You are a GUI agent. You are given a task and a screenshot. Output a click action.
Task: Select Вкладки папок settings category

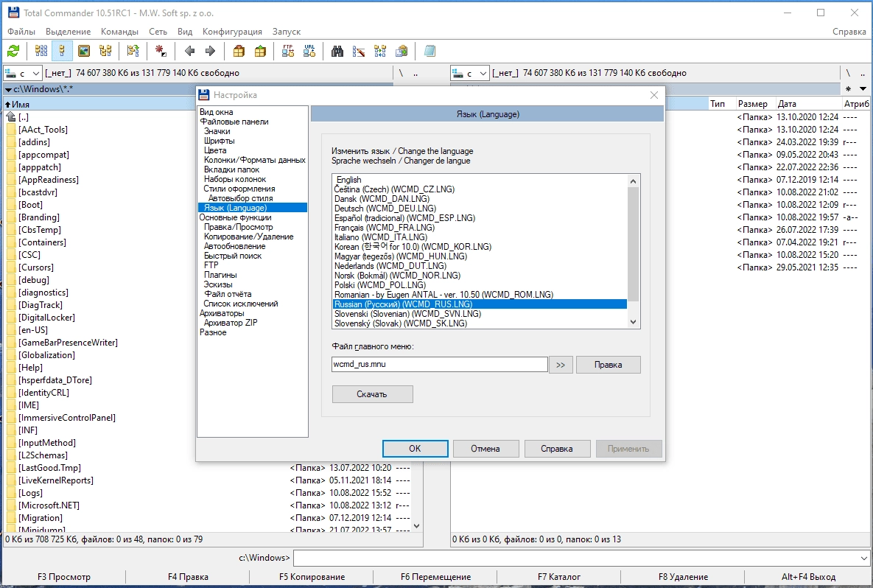click(231, 169)
